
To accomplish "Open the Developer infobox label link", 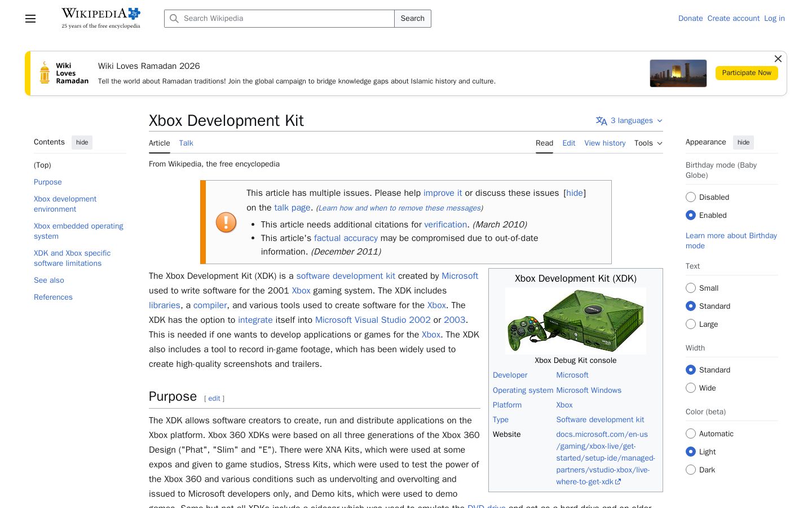I will click(x=510, y=375).
